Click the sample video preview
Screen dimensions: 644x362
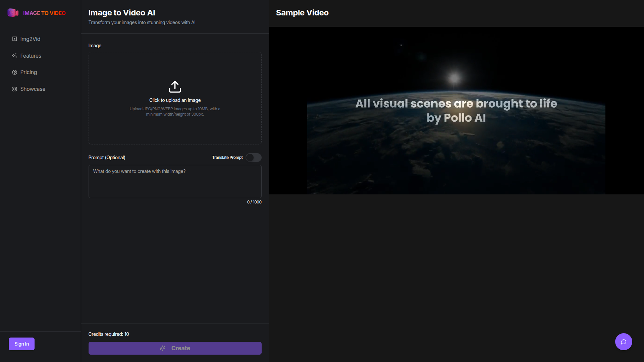tap(456, 111)
